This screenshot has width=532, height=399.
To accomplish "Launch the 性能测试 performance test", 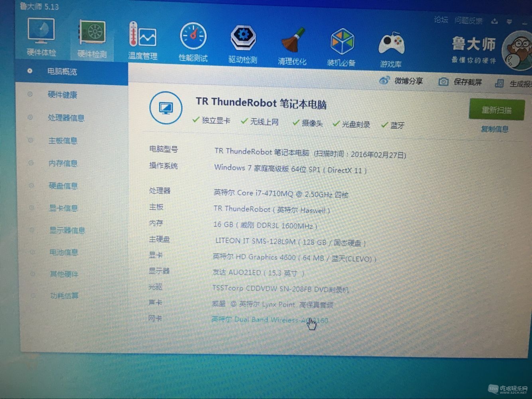I will [x=193, y=43].
